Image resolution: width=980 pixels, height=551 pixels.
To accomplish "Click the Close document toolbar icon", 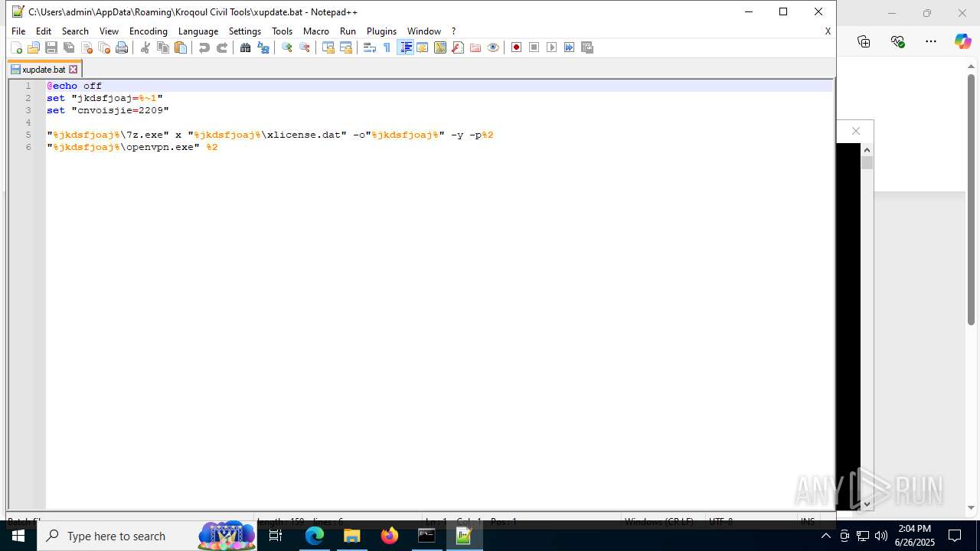I will coord(87,47).
